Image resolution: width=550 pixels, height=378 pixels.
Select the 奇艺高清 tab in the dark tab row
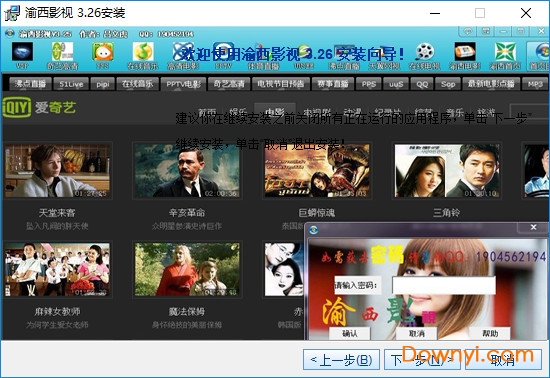click(229, 84)
